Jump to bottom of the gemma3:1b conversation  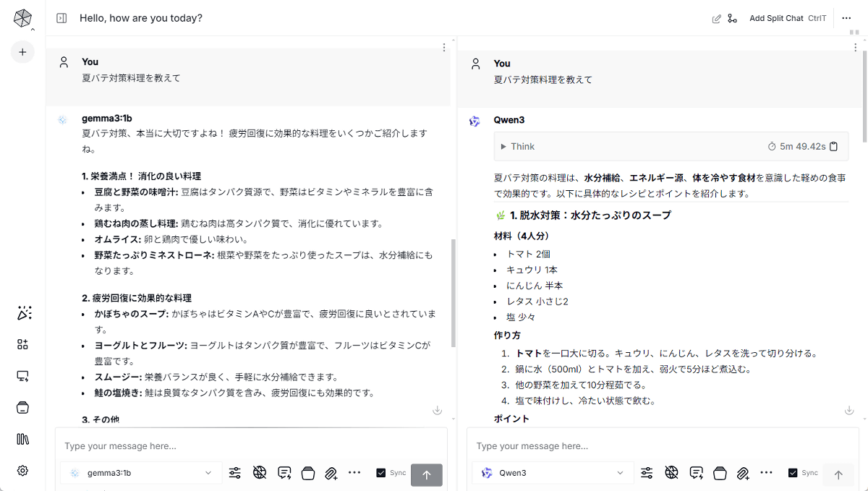438,410
